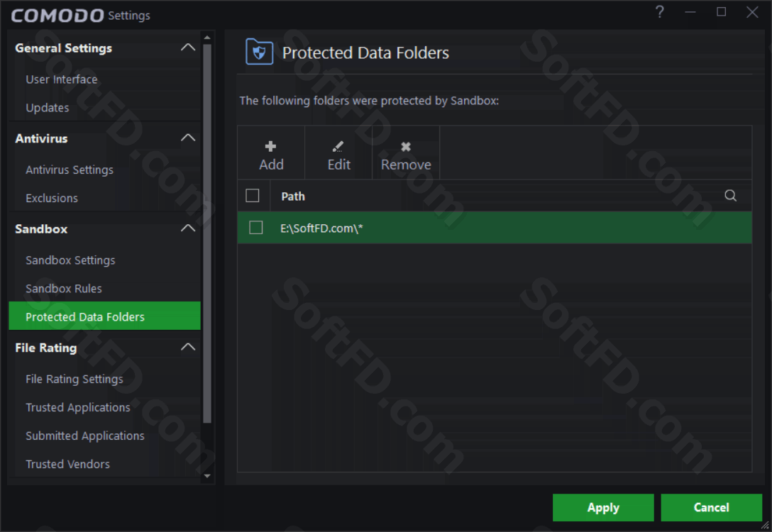The image size is (772, 532).
Task: Click the General Settings heading
Action: (64, 48)
